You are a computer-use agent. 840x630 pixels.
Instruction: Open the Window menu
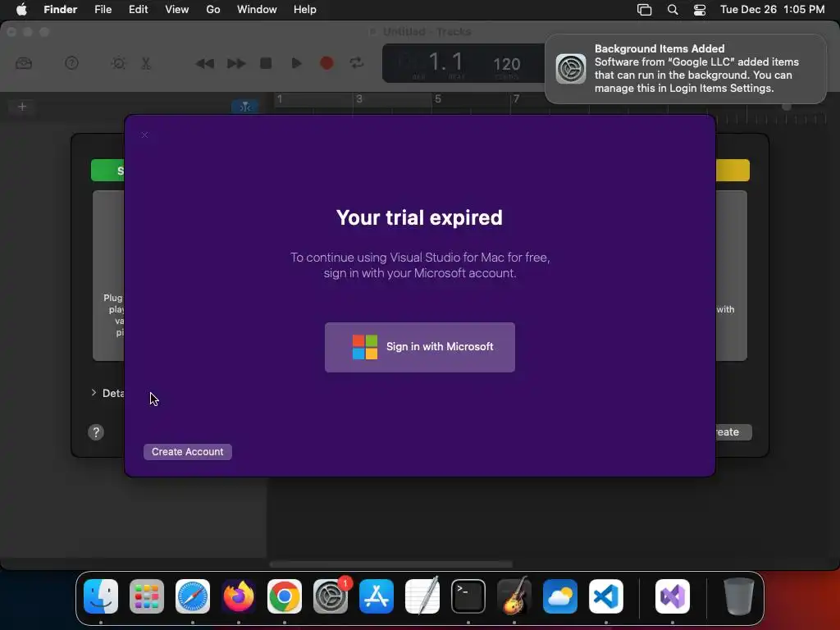[257, 10]
